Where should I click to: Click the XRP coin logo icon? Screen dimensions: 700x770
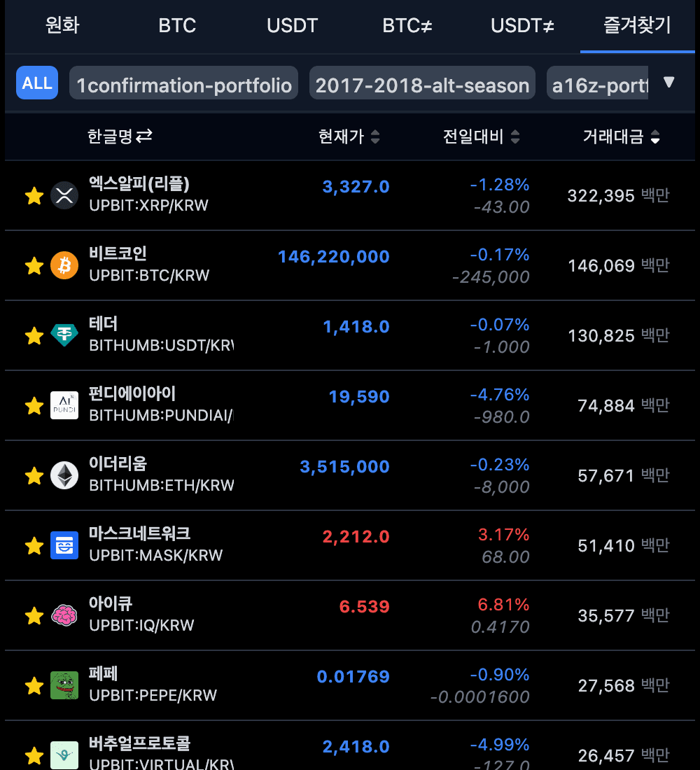(64, 195)
